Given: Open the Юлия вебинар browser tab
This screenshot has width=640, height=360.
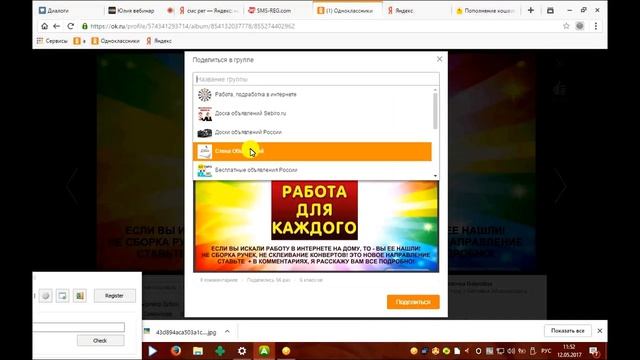Looking at the screenshot, I should point(131,11).
